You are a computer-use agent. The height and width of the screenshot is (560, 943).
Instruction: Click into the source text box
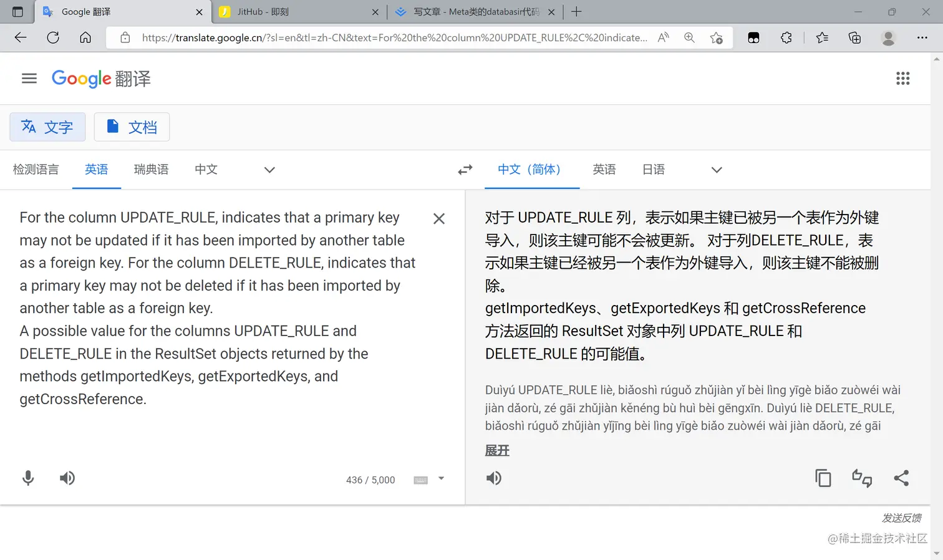point(218,308)
